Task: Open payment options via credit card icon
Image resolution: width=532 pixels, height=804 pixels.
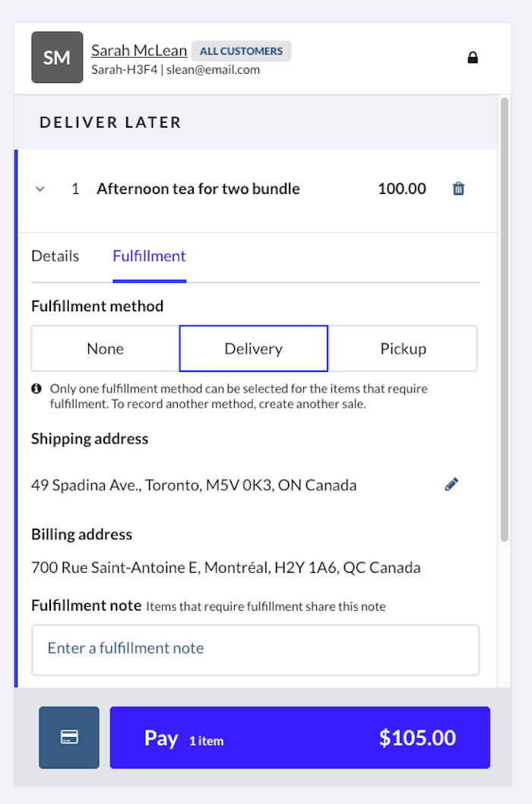Action: pos(69,737)
